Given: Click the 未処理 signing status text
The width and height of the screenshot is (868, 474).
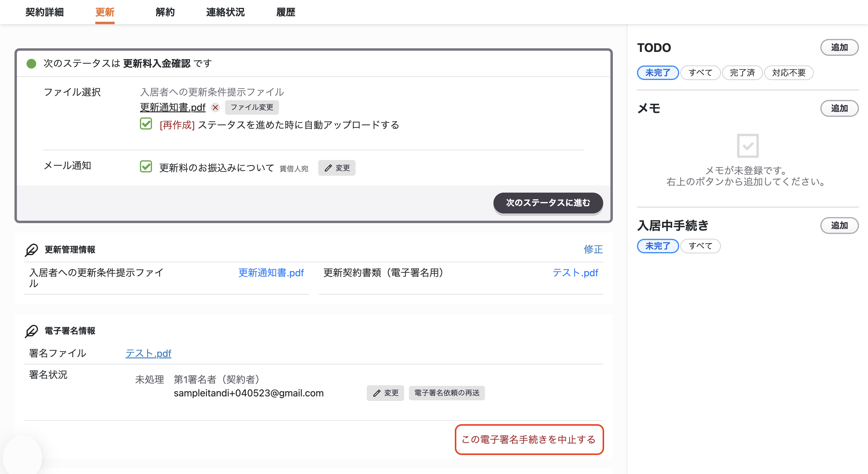Looking at the screenshot, I should [149, 380].
